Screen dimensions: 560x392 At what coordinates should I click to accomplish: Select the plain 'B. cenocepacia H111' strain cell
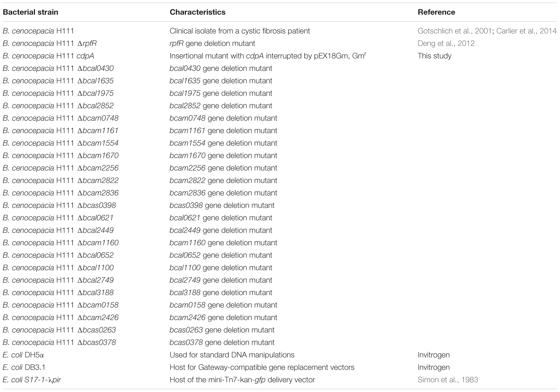38,31
